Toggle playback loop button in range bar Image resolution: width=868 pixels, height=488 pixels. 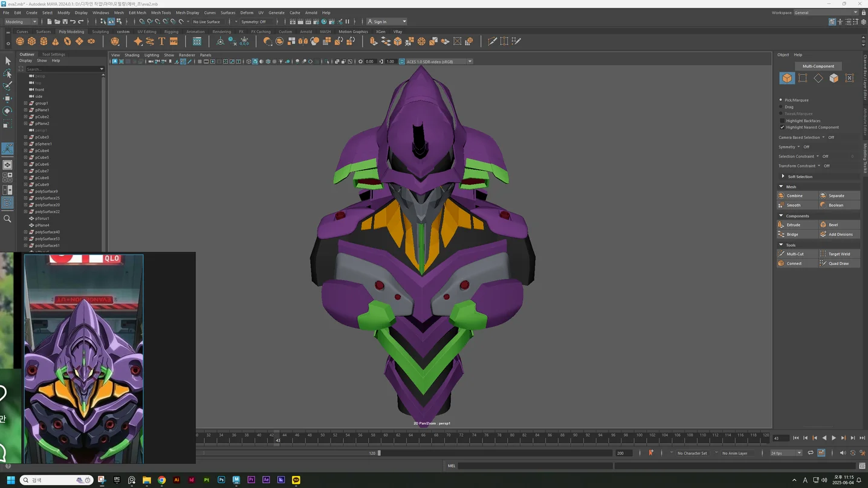click(x=811, y=452)
